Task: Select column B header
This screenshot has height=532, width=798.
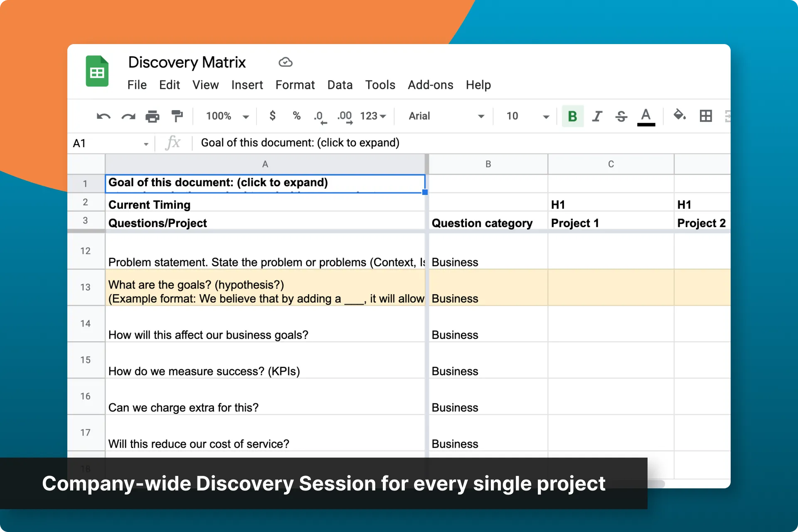Action: point(488,164)
